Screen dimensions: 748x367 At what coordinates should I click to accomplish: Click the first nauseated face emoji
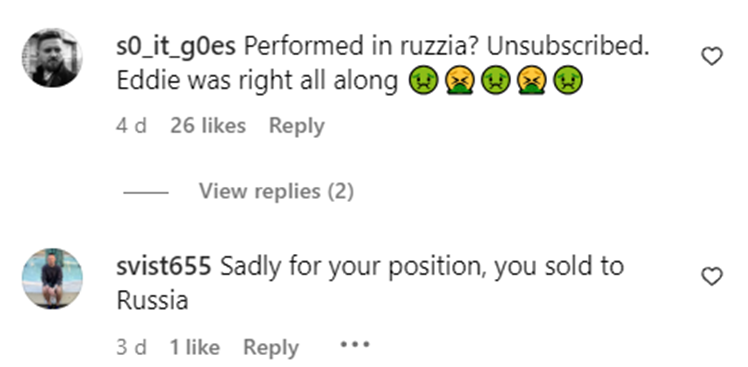[x=424, y=81]
